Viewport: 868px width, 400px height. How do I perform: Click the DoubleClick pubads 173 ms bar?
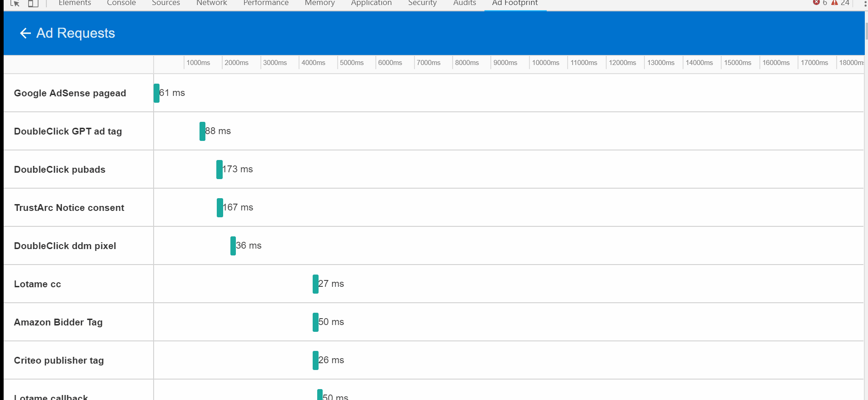click(x=219, y=170)
